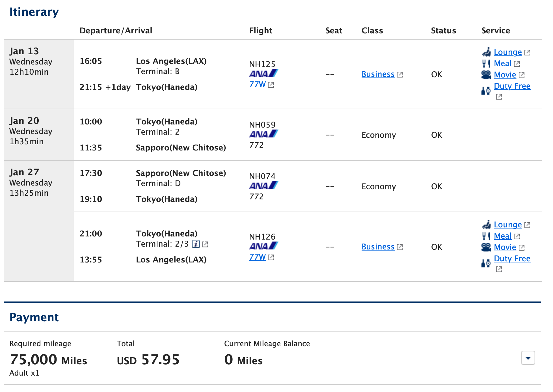Click the Duty Free icon for the NH126 segment
The image size is (553, 392).
(485, 263)
